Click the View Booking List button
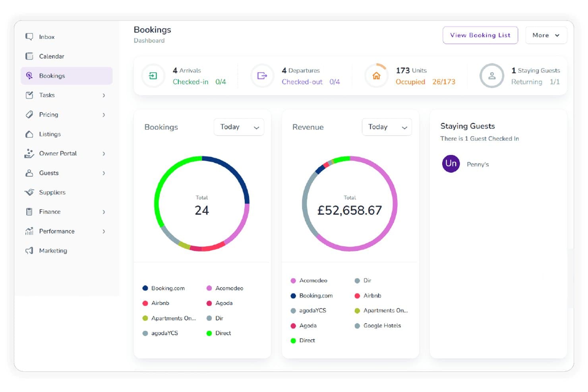This screenshot has height=392, width=588. click(x=480, y=35)
